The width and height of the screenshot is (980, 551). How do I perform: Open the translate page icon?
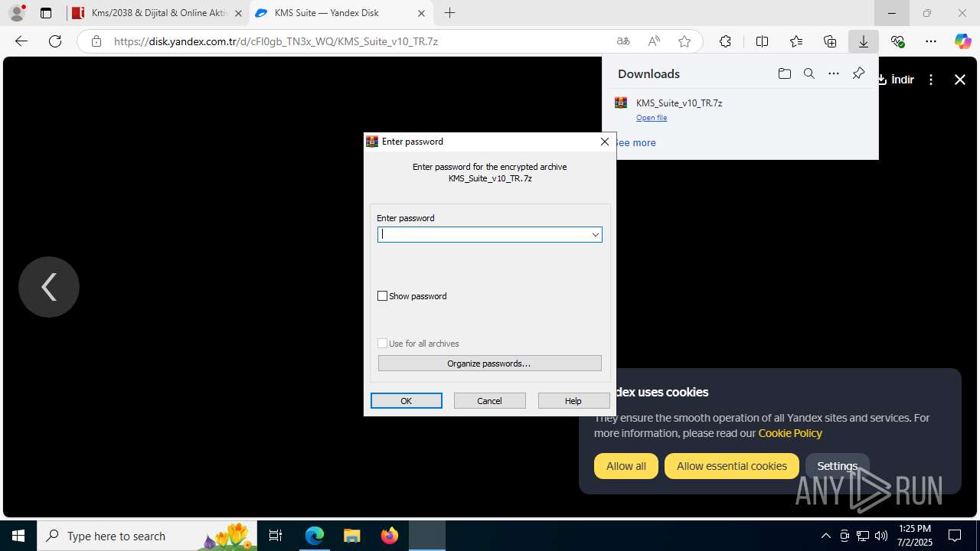click(623, 41)
